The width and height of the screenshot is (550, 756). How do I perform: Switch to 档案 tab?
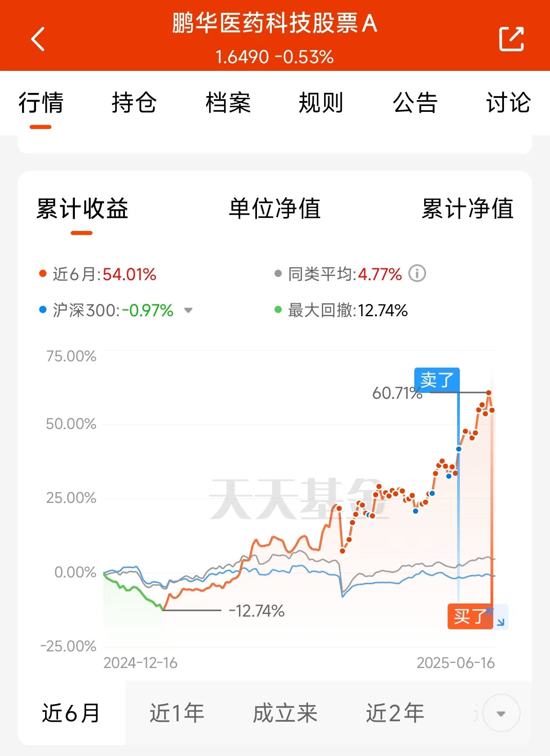click(x=228, y=102)
